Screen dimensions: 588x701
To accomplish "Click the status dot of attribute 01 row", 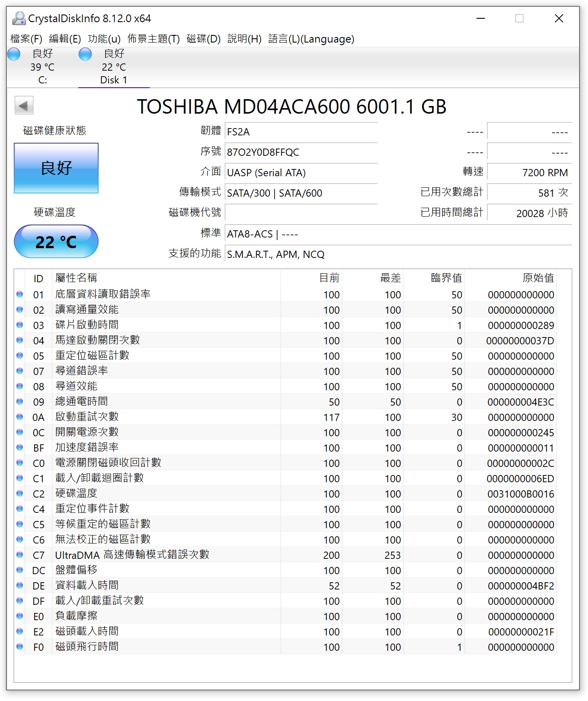I will click(x=20, y=294).
